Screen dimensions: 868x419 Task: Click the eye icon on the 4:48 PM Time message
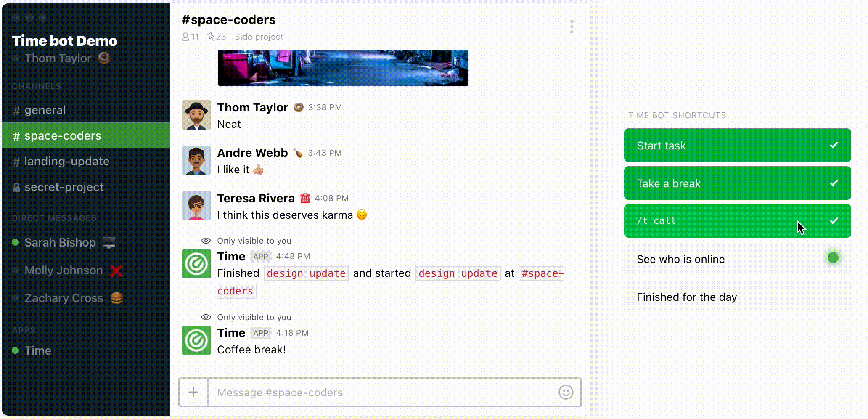[206, 240]
